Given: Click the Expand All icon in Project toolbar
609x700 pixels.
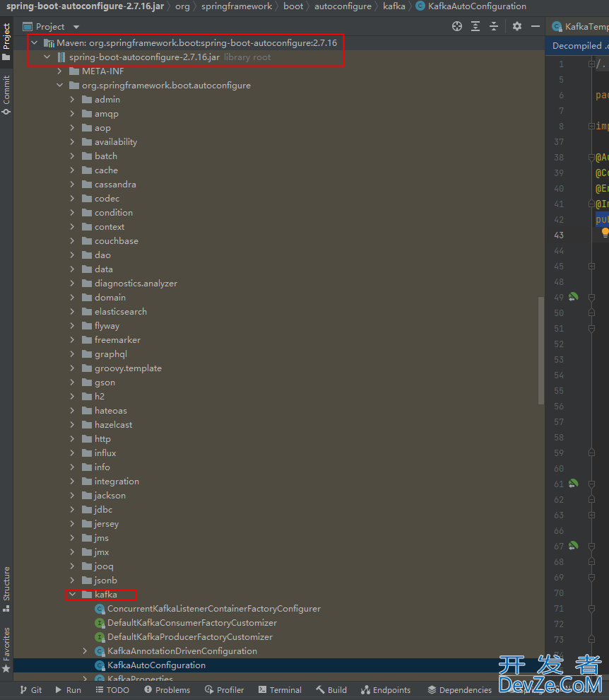Looking at the screenshot, I should pyautogui.click(x=475, y=26).
